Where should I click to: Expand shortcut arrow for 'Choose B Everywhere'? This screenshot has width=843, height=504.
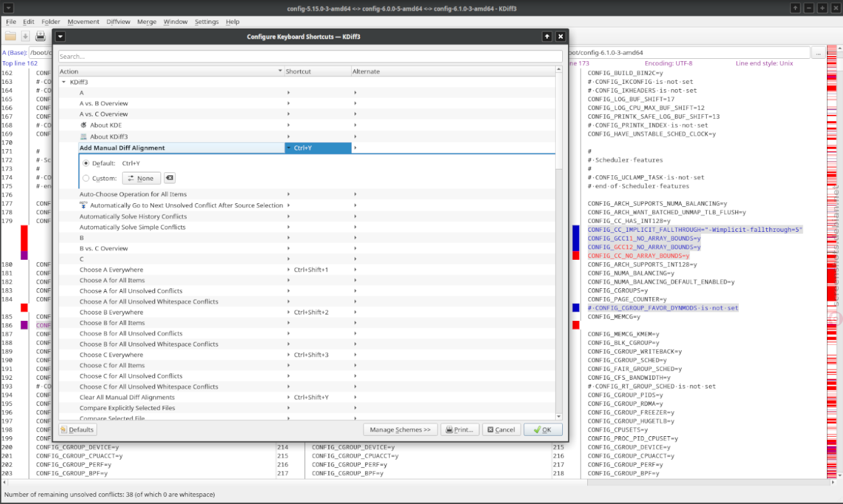click(289, 313)
